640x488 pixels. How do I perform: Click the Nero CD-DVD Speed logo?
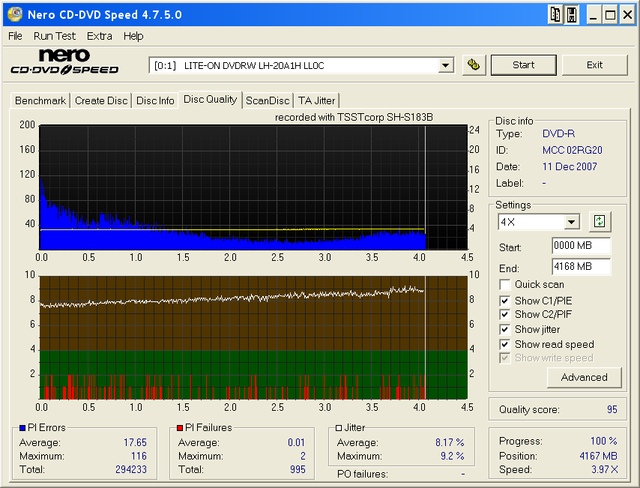point(64,62)
